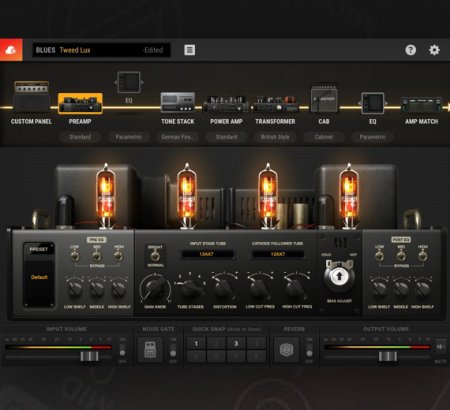This screenshot has width=450, height=410.
Task: Flip the Bright/Normal switch
Action: (155, 256)
